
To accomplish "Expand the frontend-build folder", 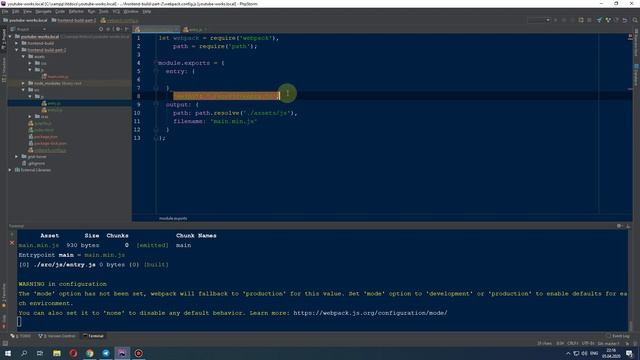I will [17, 43].
